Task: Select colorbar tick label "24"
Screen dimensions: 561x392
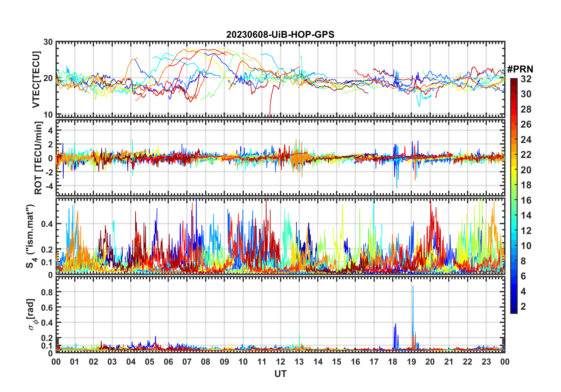Action: [526, 139]
